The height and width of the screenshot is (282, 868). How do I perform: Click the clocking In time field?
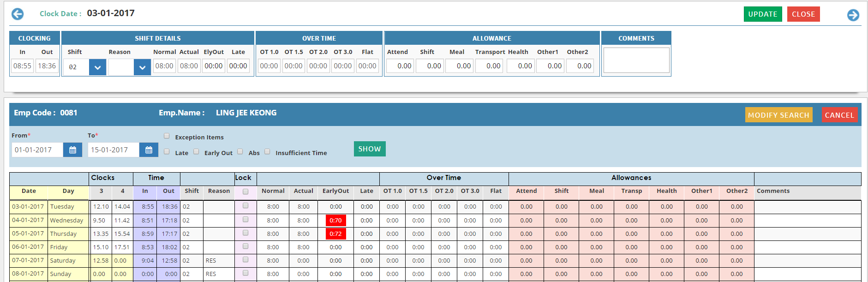coord(22,66)
